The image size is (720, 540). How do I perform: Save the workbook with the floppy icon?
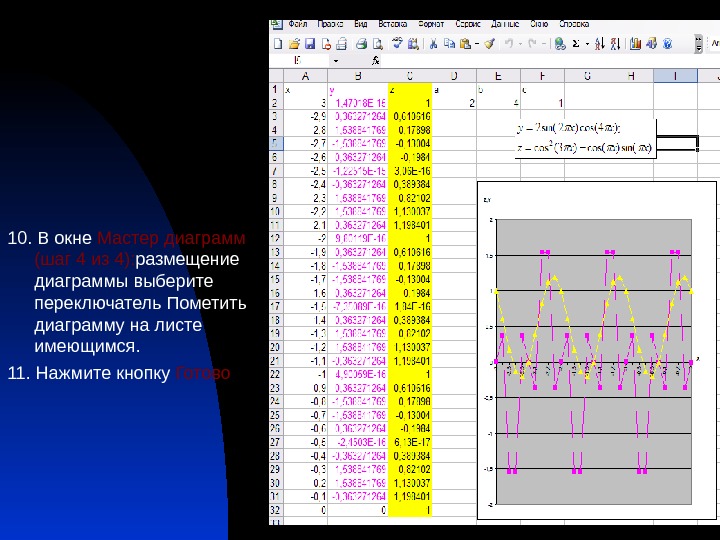click(310, 44)
